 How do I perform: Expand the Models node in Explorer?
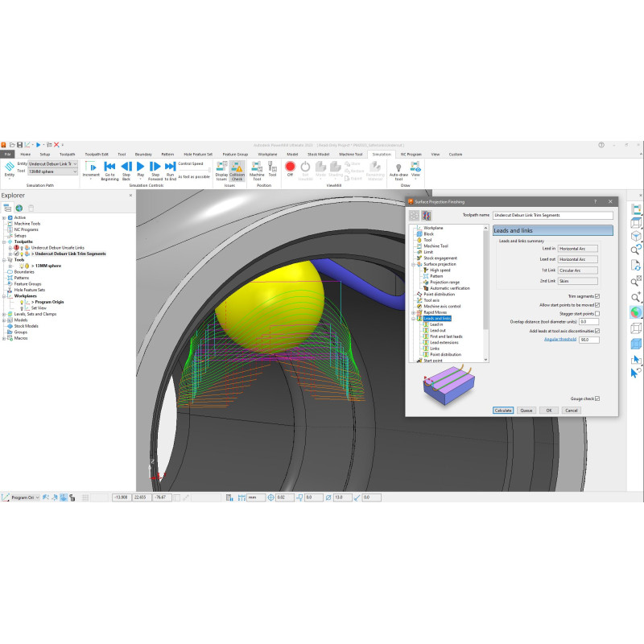pos(5,320)
